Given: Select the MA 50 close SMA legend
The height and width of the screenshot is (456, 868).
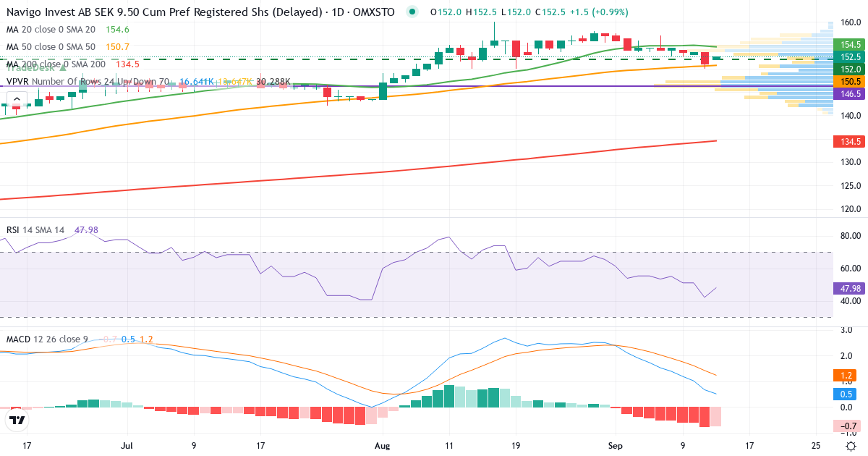Looking at the screenshot, I should [51, 46].
